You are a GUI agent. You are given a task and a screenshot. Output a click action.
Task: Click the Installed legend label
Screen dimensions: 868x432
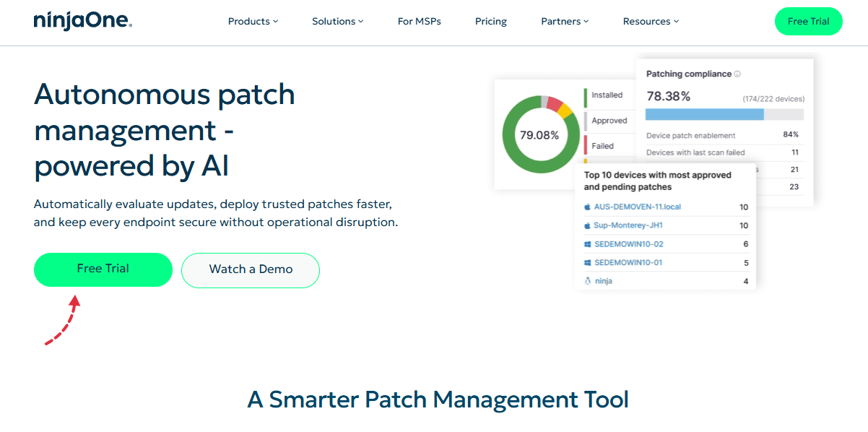(607, 95)
